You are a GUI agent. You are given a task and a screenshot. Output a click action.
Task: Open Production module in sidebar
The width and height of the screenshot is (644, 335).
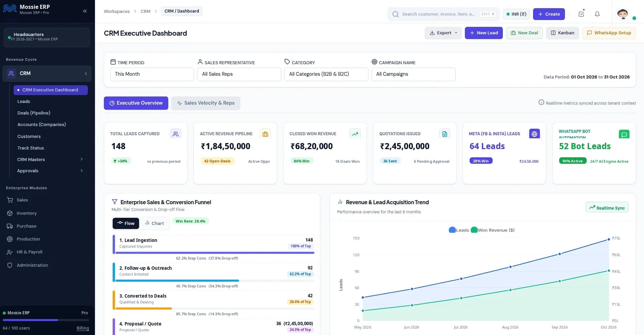(x=28, y=239)
